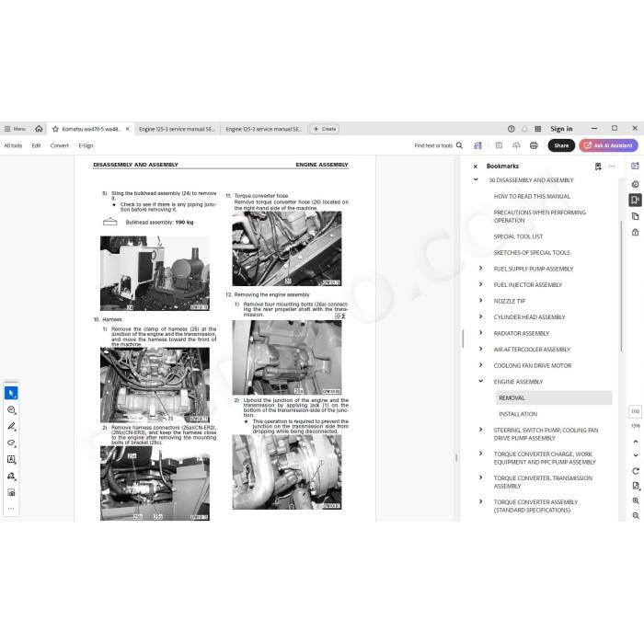
Task: Open the AI assistant icon in the right rail
Action: [635, 167]
